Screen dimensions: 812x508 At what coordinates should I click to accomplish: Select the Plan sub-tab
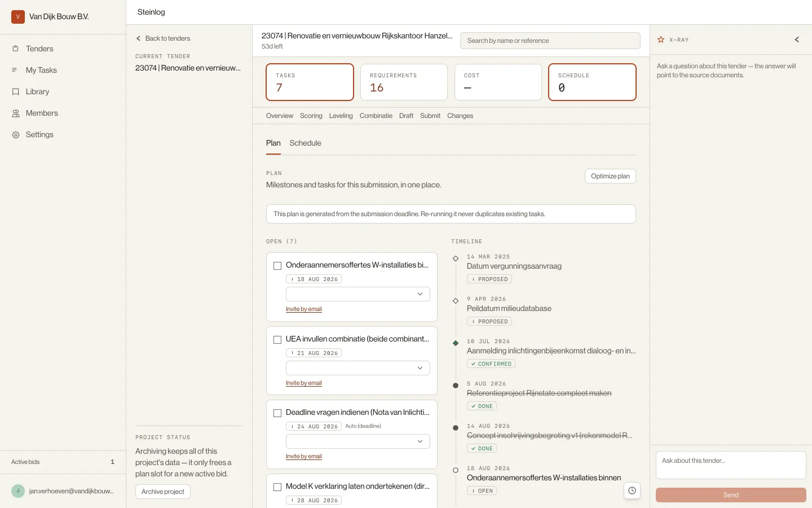click(x=273, y=143)
